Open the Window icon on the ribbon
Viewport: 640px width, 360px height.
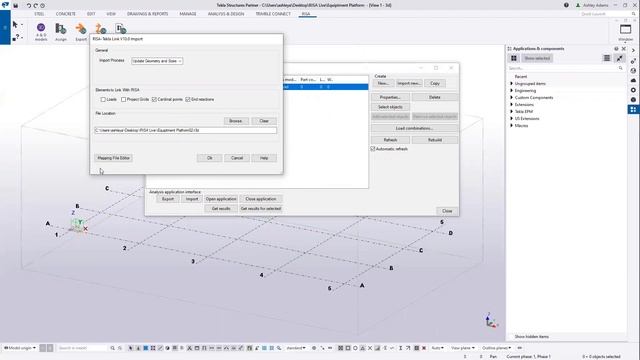coord(625,32)
